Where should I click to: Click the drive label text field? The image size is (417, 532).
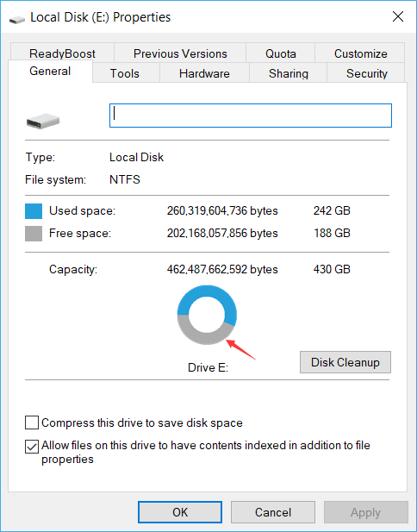(x=251, y=116)
